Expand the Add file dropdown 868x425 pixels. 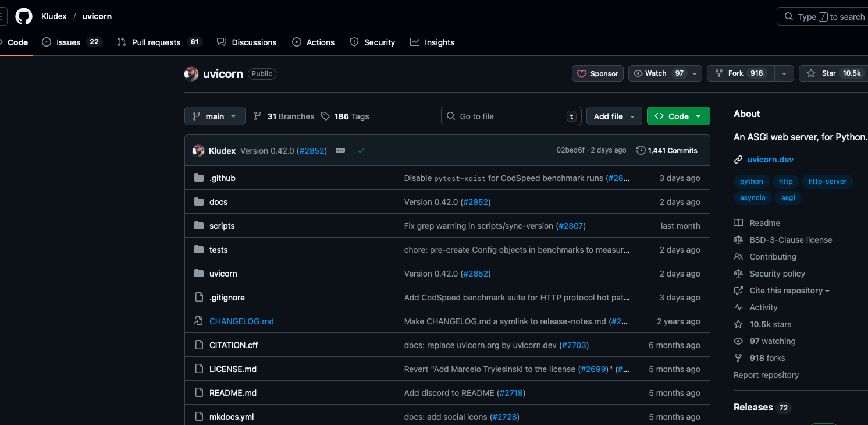click(614, 116)
